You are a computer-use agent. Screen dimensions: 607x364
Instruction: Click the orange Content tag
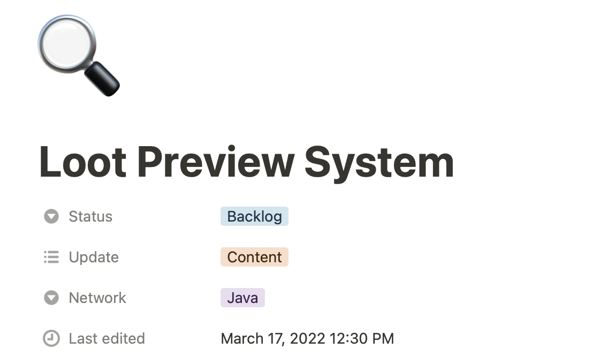click(x=254, y=257)
